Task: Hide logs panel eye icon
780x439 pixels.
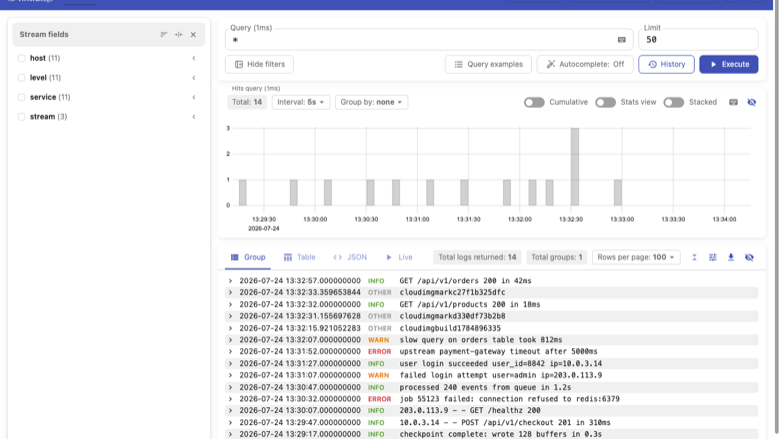Action: pos(749,257)
